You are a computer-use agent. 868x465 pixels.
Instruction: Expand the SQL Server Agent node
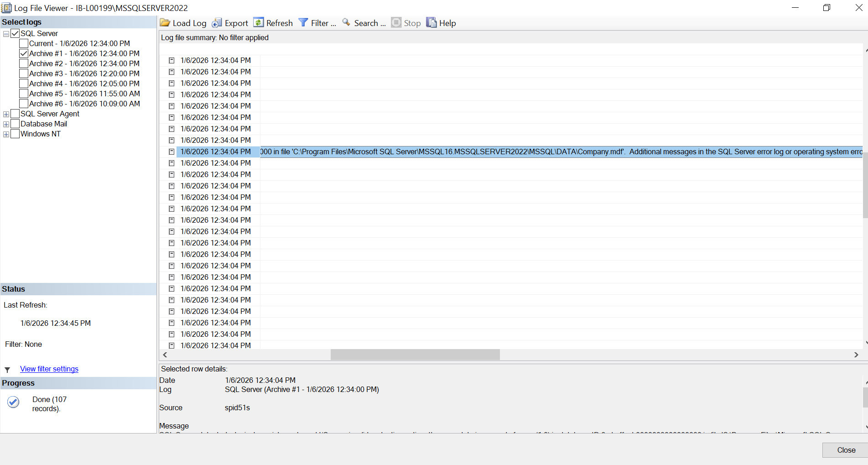pos(6,114)
